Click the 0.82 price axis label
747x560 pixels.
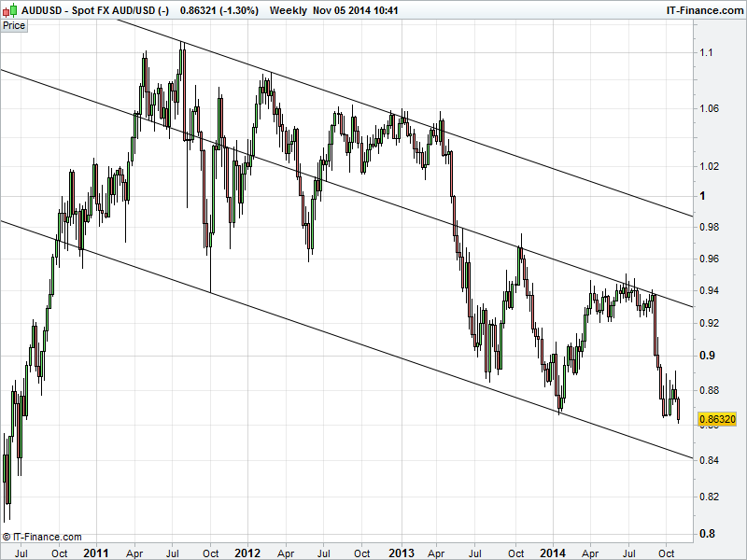click(x=709, y=497)
